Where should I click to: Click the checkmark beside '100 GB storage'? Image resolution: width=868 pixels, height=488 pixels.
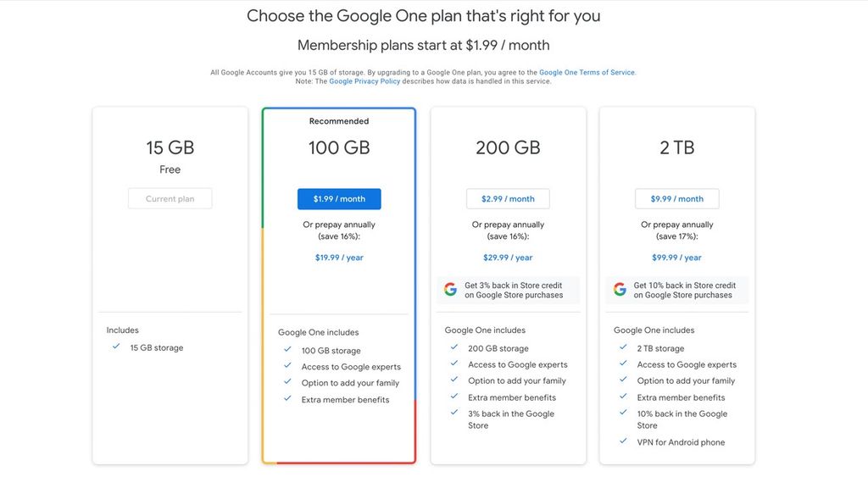287,349
